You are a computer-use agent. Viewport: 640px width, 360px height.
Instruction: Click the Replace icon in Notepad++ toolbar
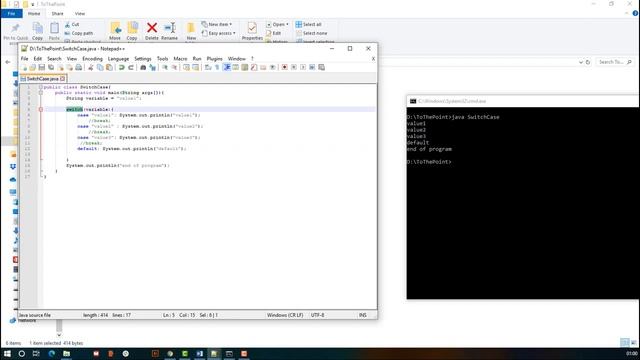coord(152,67)
